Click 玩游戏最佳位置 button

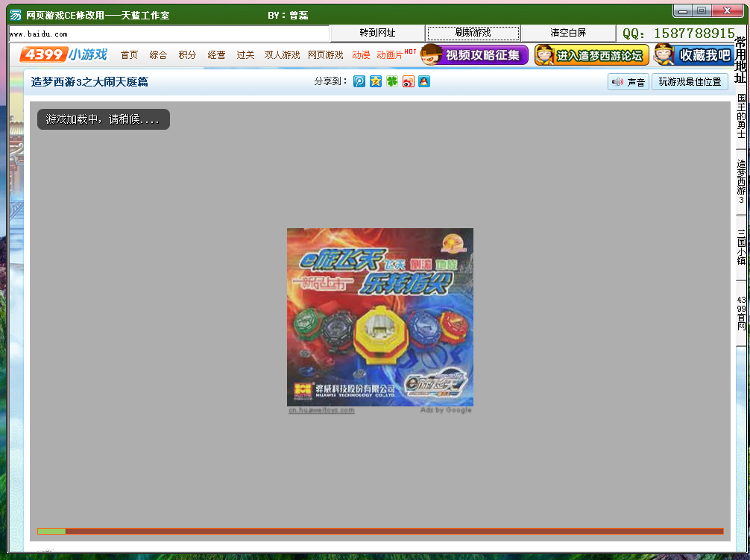[x=690, y=82]
